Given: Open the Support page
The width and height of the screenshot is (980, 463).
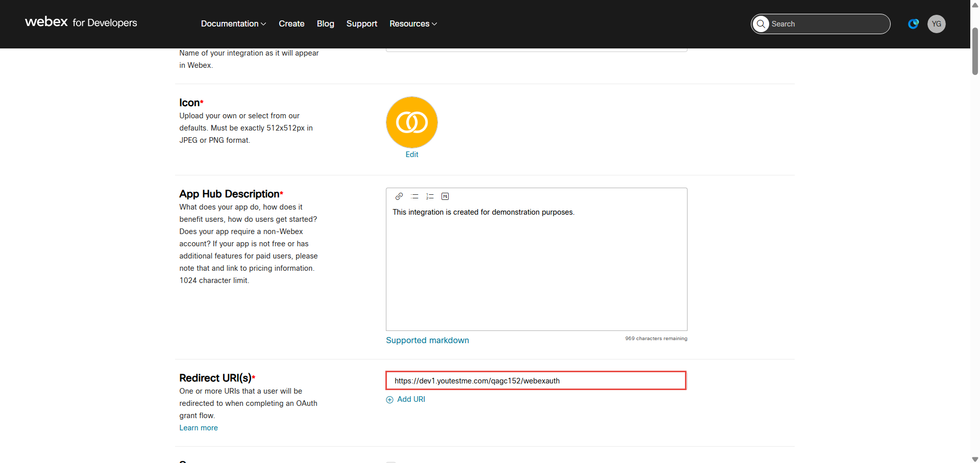Looking at the screenshot, I should [361, 24].
